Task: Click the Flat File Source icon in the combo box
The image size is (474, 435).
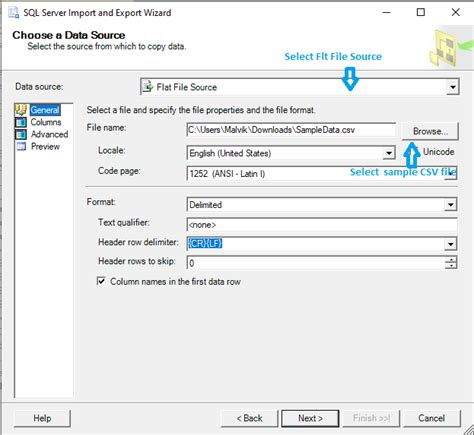Action: coord(148,87)
